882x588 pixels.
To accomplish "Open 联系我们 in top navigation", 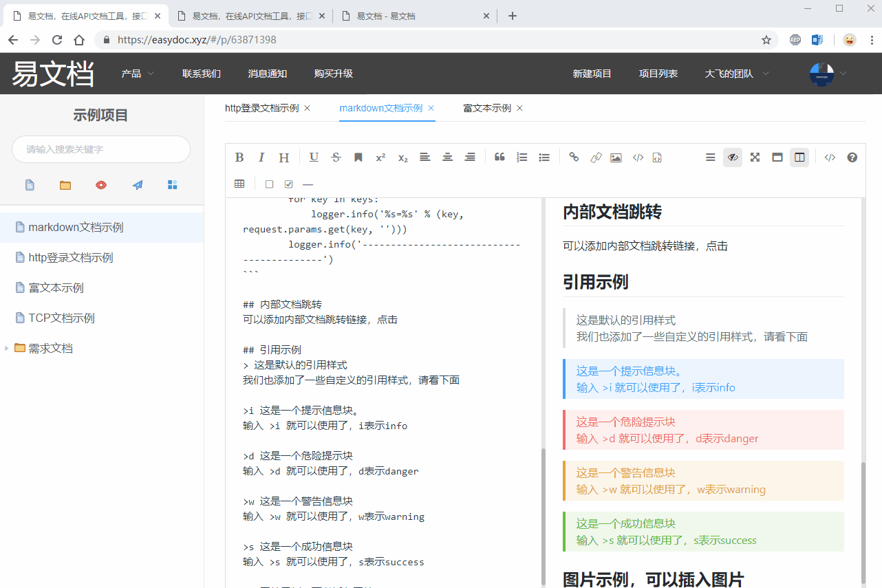I will tap(202, 74).
